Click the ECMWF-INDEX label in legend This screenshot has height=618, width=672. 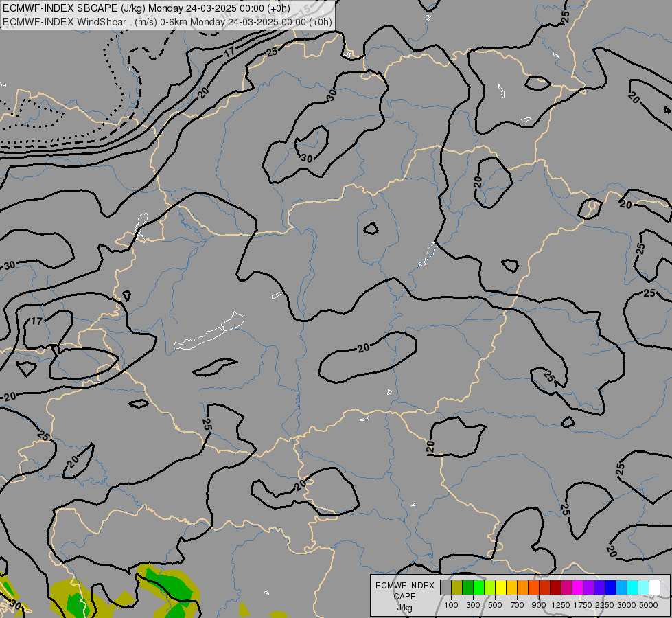[x=404, y=586]
